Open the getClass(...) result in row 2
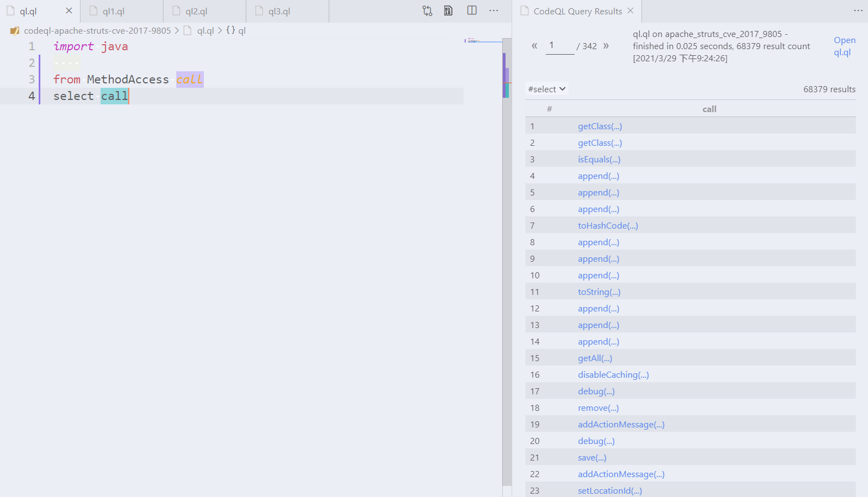The height and width of the screenshot is (497, 868). [600, 143]
